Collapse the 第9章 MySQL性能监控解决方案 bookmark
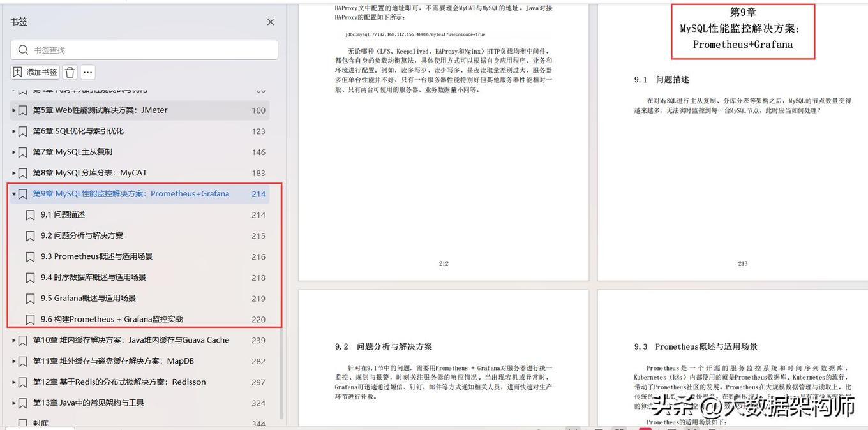868x430 pixels. pos(14,194)
